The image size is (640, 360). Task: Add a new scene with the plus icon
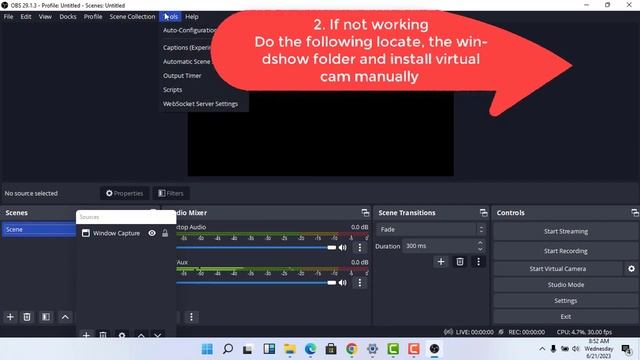(x=10, y=317)
